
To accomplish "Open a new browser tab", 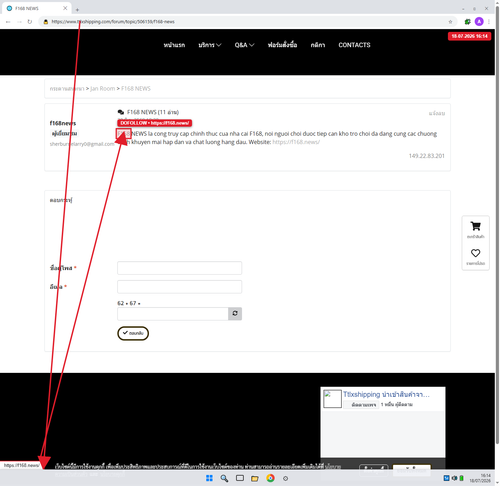I will 77,10.
